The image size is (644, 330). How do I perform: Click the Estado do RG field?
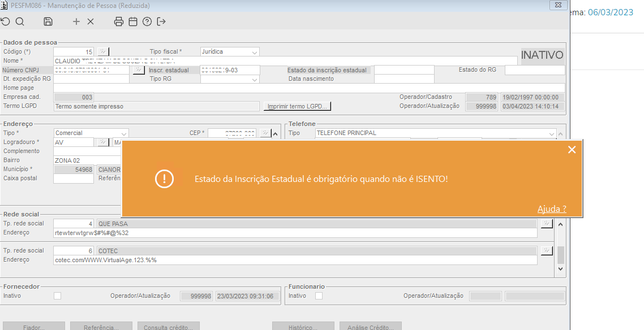(x=535, y=70)
